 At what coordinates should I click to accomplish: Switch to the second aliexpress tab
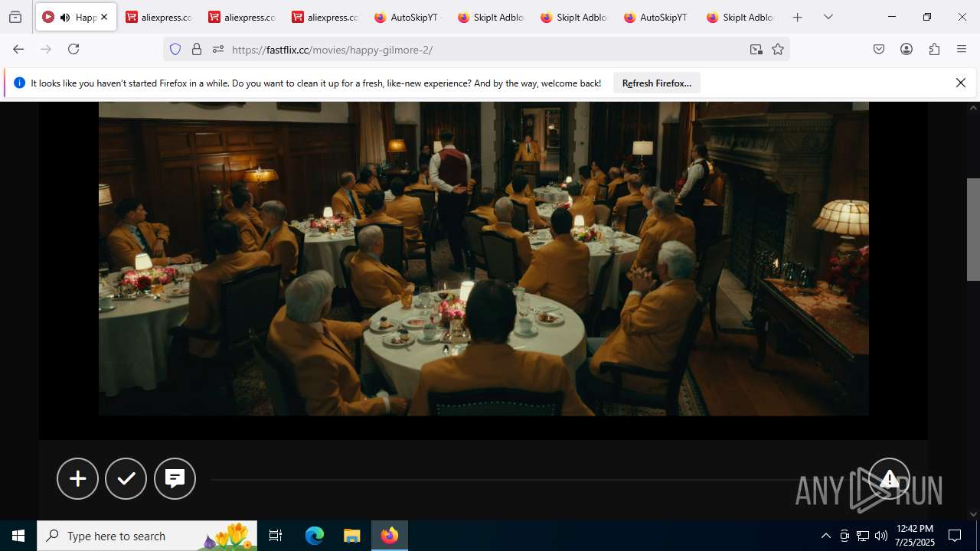click(242, 17)
